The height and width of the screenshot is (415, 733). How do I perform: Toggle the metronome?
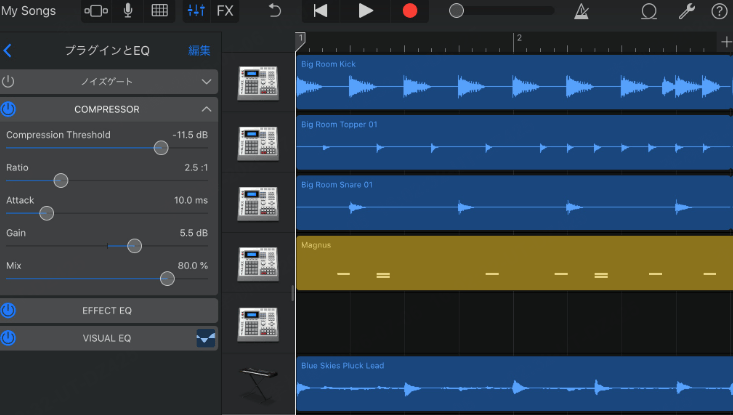582,11
